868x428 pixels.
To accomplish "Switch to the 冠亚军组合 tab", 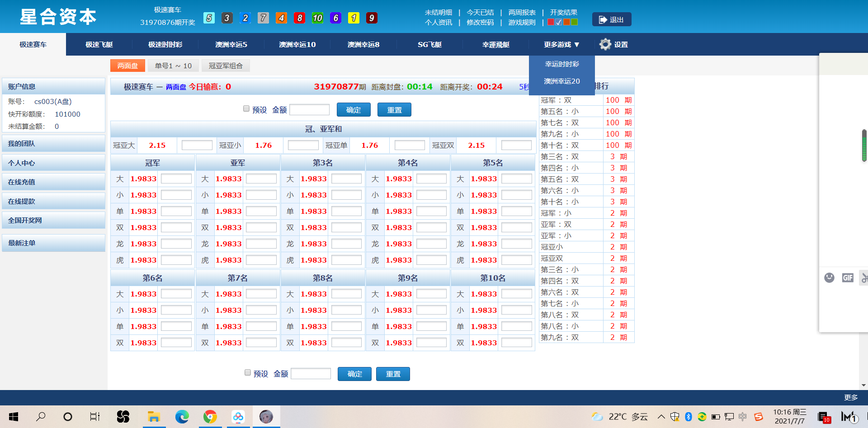I will click(226, 66).
